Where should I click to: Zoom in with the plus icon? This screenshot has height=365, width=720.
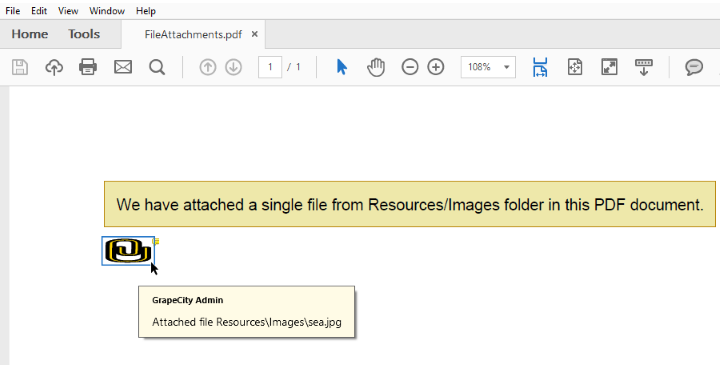click(x=436, y=67)
